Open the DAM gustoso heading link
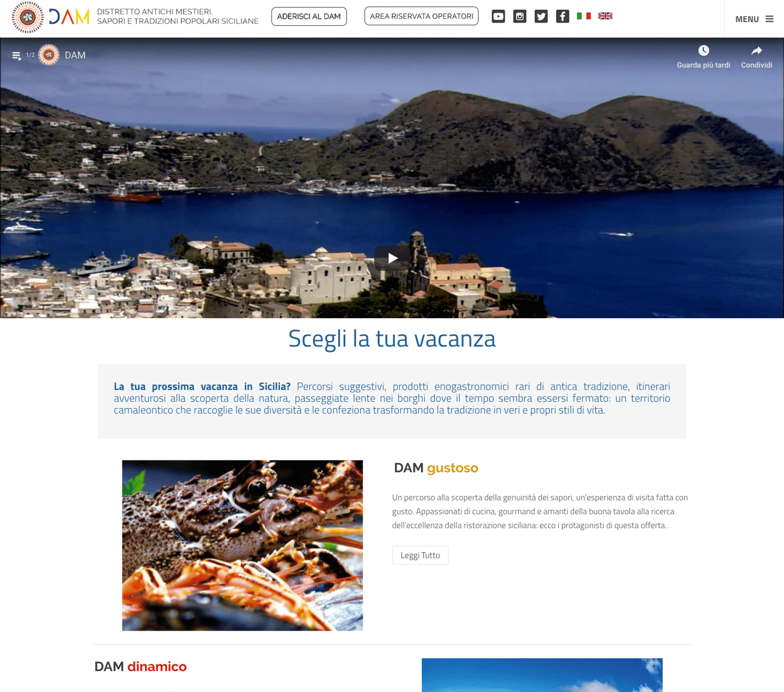The height and width of the screenshot is (692, 784). click(x=436, y=468)
